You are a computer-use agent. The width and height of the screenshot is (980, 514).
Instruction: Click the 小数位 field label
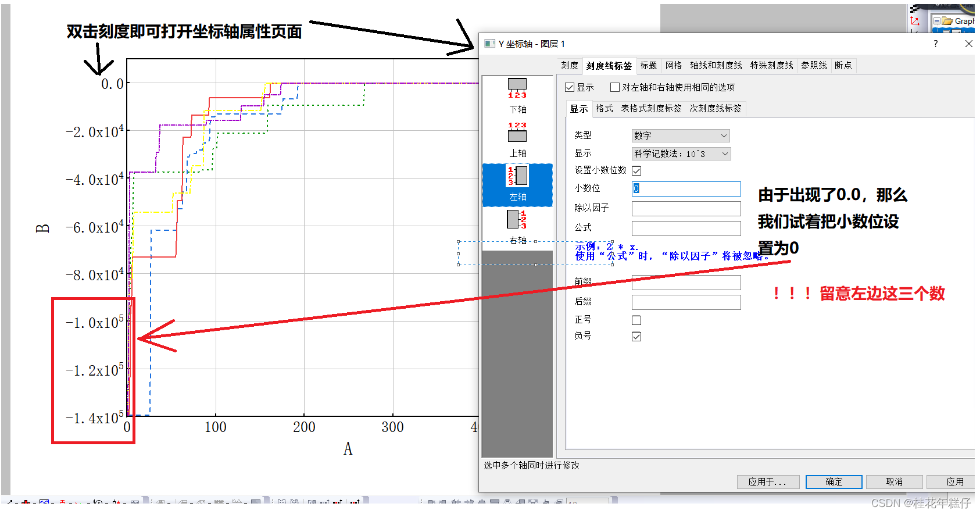pos(587,188)
